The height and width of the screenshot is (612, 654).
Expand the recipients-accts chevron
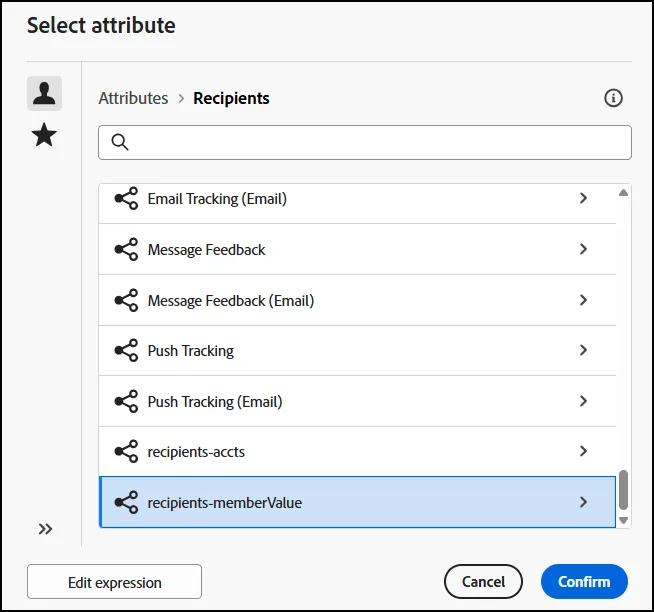pyautogui.click(x=584, y=451)
